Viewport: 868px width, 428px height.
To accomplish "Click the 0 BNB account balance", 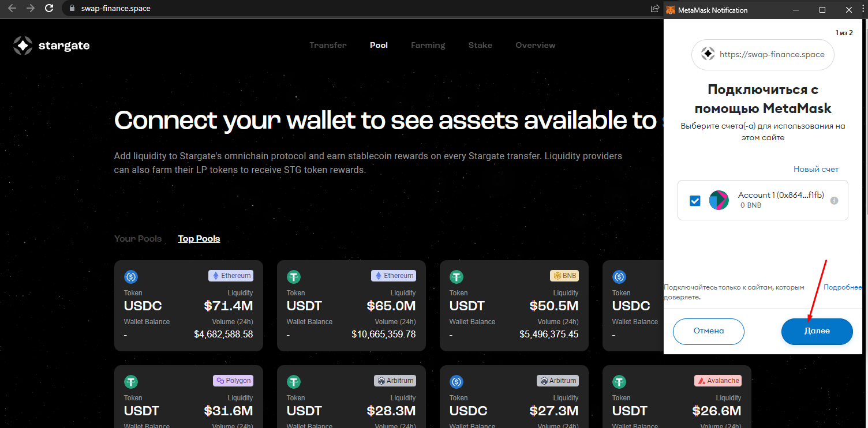I will pyautogui.click(x=751, y=205).
